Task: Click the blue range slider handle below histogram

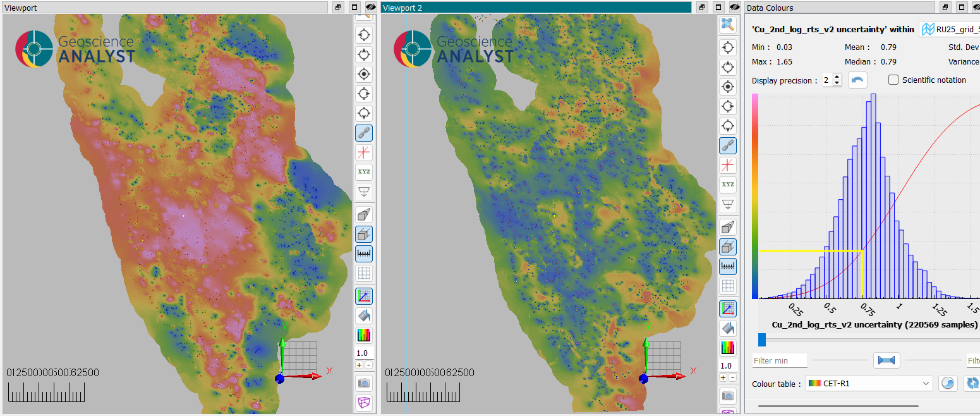Action: tap(761, 340)
